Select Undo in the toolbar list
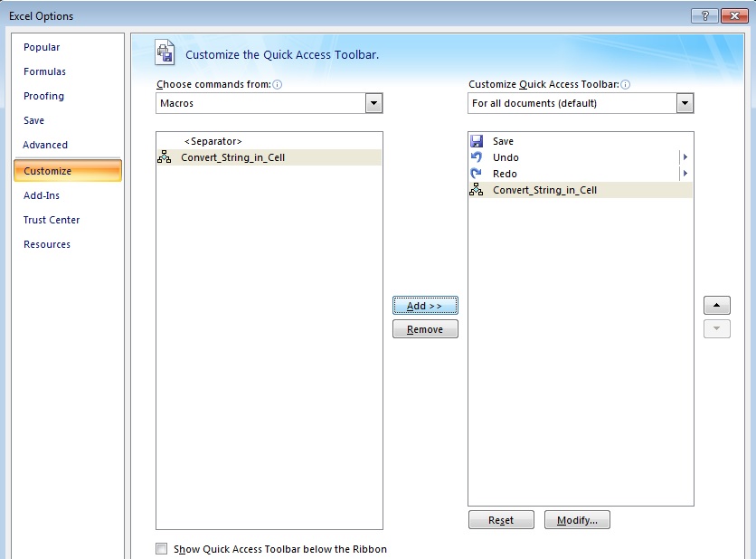 (x=581, y=157)
